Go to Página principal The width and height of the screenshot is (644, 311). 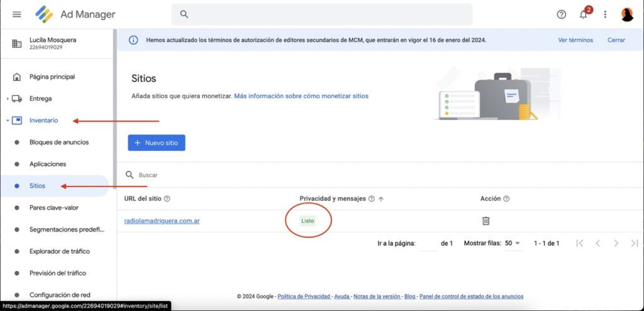[52, 77]
